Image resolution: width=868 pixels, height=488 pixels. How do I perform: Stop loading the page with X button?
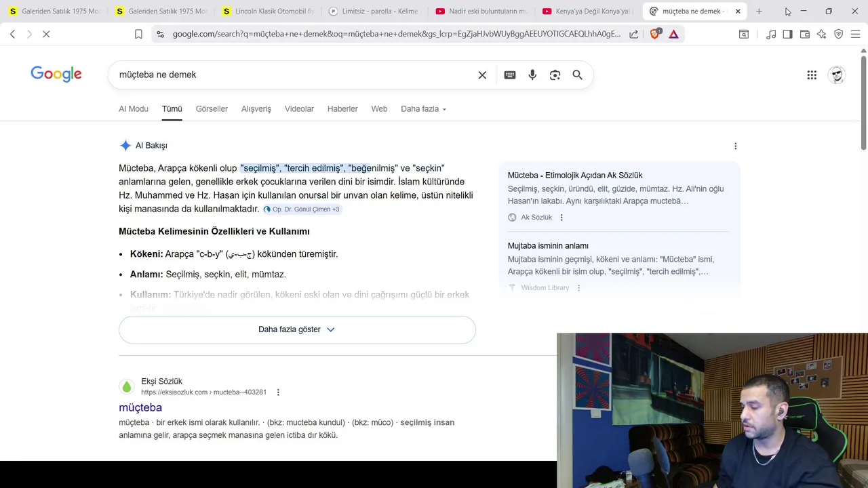pos(46,34)
